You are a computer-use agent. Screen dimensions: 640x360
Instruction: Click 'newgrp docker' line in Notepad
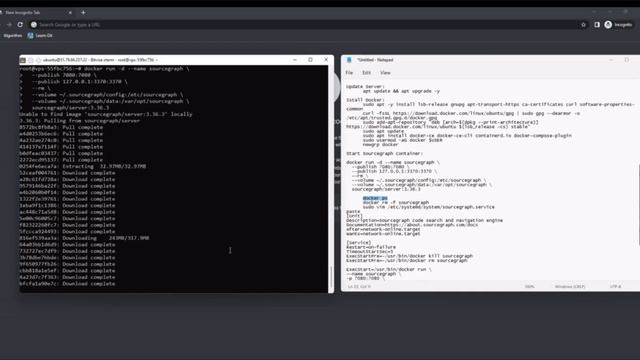[x=380, y=144]
